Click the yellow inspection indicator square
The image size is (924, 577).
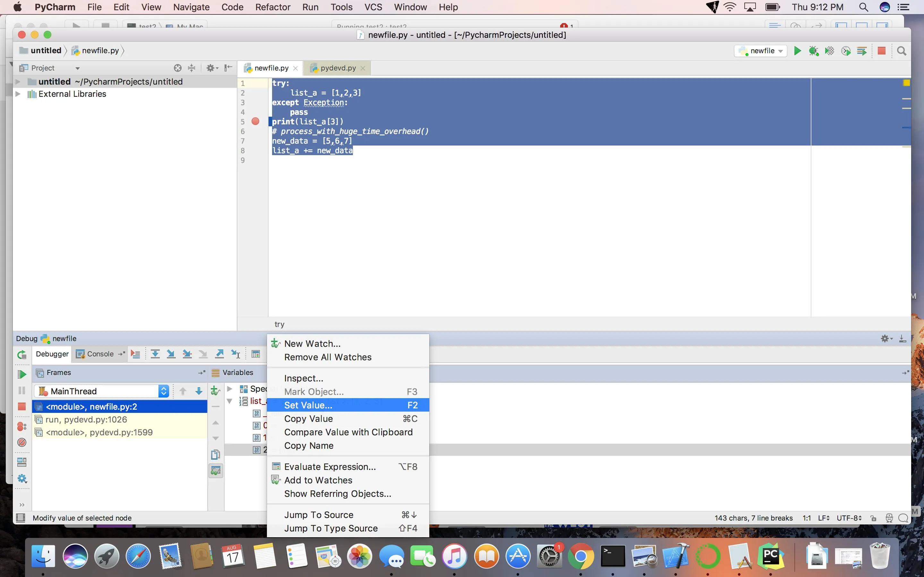[x=906, y=83]
